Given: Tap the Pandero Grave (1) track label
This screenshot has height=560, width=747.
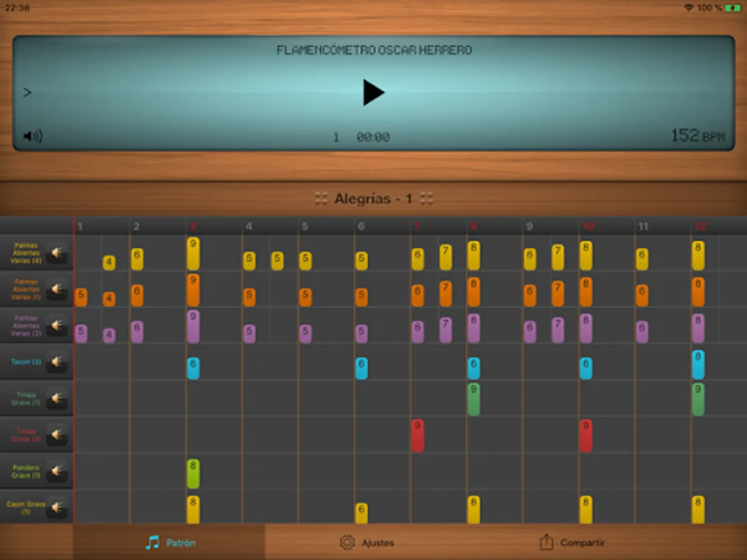Looking at the screenshot, I should 26,471.
